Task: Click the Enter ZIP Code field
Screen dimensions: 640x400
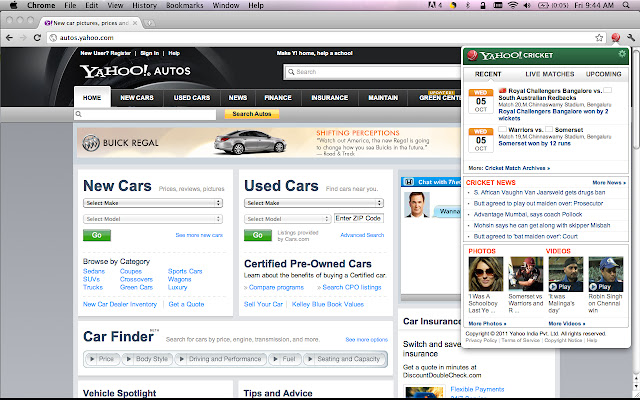Action: pyautogui.click(x=359, y=218)
